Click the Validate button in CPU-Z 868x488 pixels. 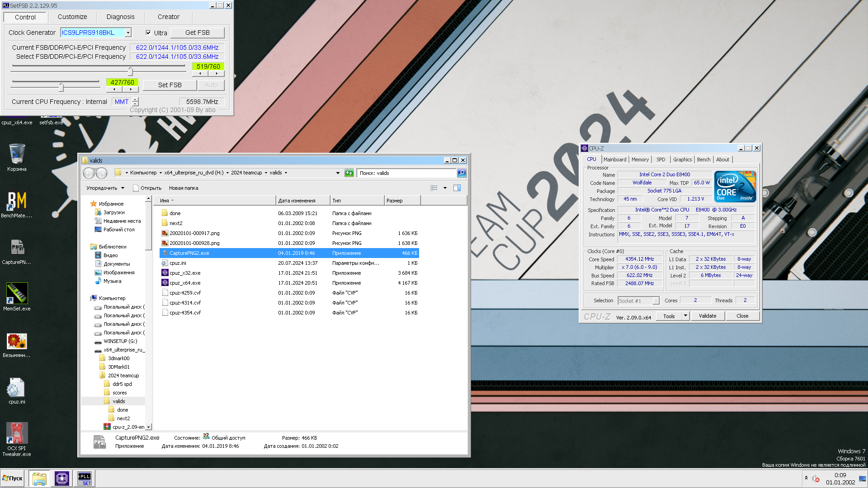(x=708, y=316)
